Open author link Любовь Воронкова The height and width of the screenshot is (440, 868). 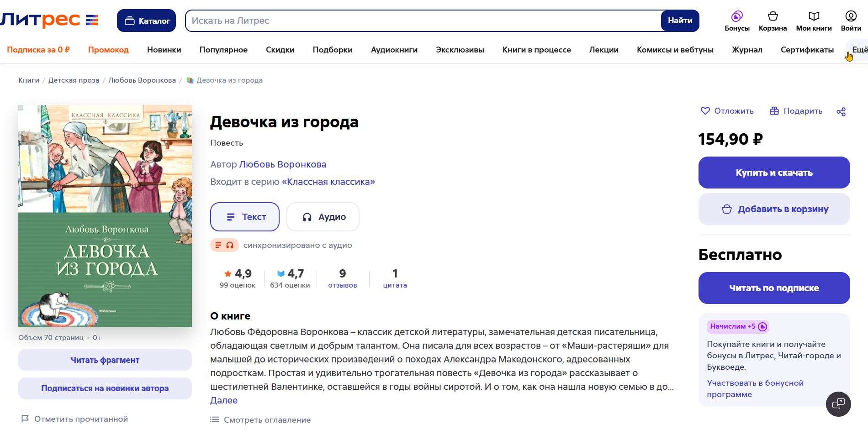(x=283, y=164)
